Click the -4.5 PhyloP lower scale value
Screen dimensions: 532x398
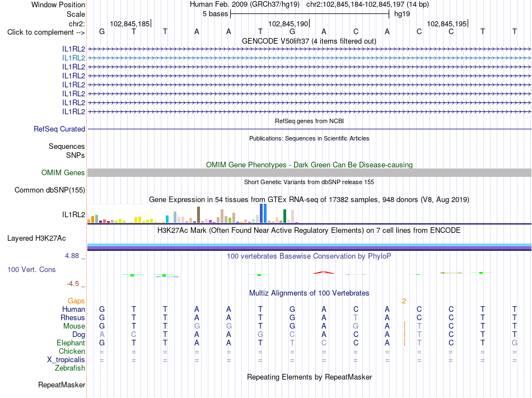click(x=73, y=284)
